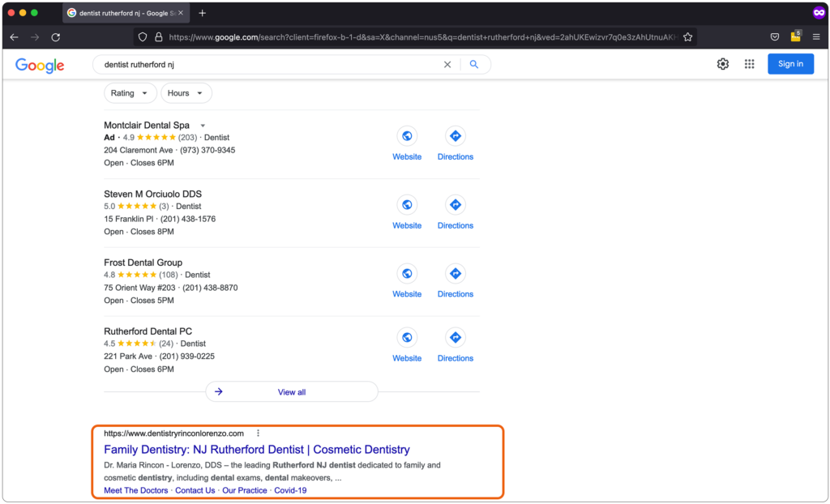This screenshot has height=504, width=830.
Task: Open Family Dentistry NJ Rutherford Dentist result
Action: coord(257,450)
